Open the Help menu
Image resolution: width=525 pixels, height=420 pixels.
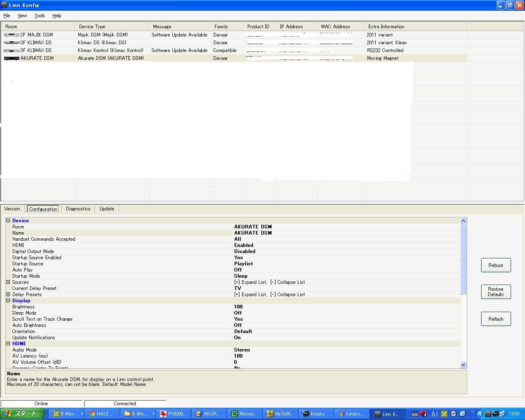[57, 16]
